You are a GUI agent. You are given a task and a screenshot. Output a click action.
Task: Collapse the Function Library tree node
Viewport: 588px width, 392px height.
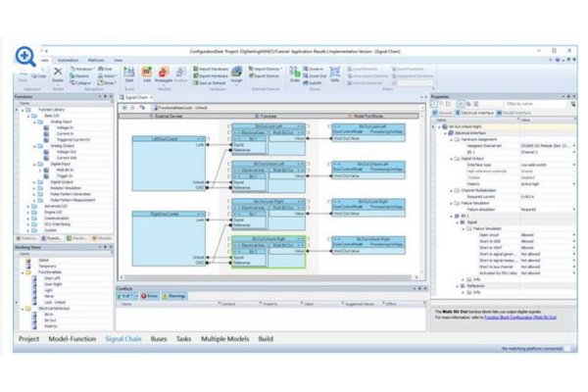click(x=23, y=110)
